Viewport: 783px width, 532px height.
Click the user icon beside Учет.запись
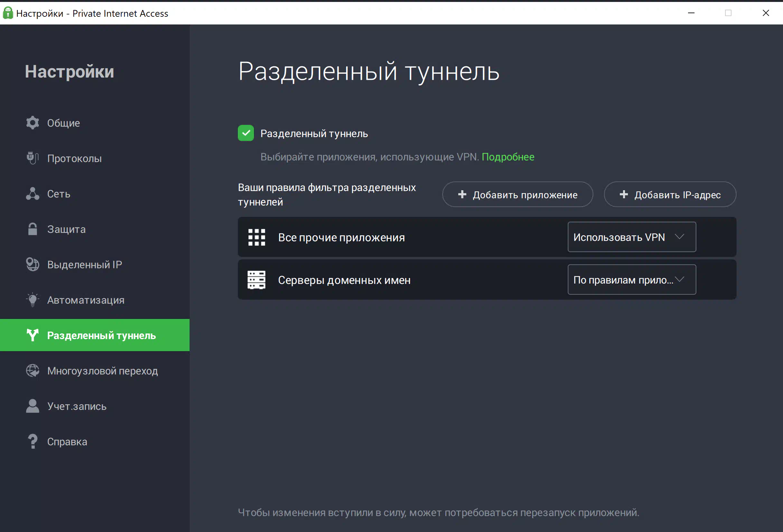[33, 406]
